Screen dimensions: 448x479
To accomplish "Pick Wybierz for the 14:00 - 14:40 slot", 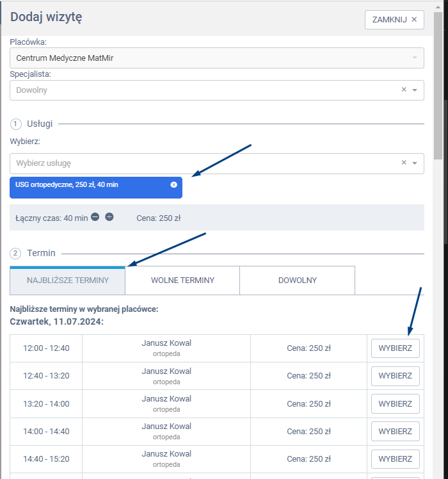I will 395,432.
